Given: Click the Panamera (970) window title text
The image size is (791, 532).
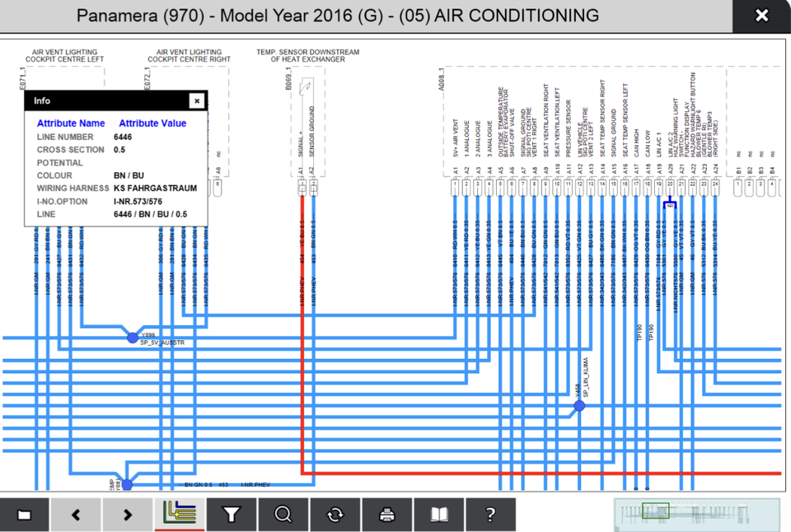Looking at the screenshot, I should (338, 16).
